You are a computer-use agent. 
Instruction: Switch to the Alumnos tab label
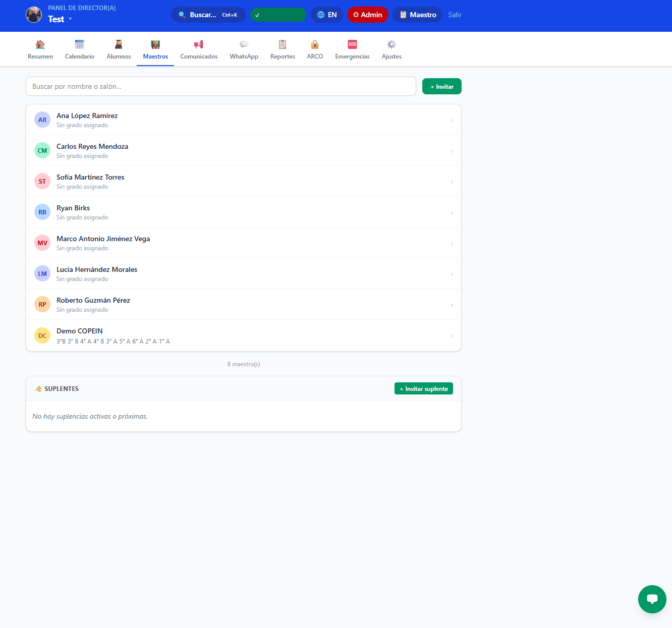tap(119, 56)
